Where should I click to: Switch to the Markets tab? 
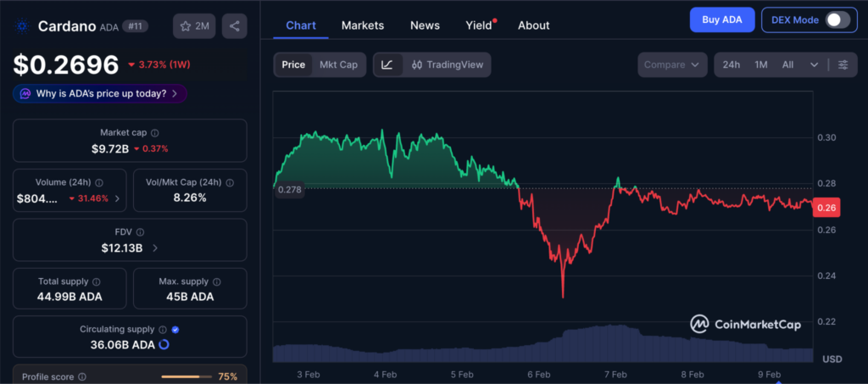pyautogui.click(x=362, y=25)
